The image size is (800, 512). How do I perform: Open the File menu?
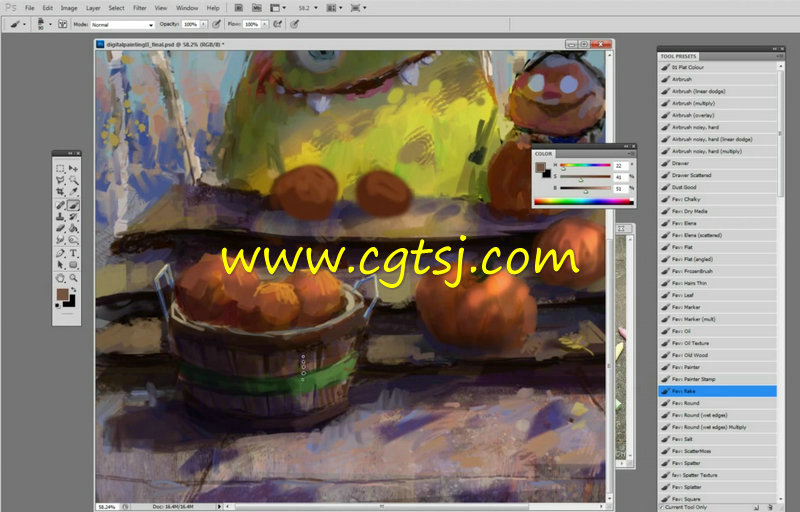[x=30, y=8]
